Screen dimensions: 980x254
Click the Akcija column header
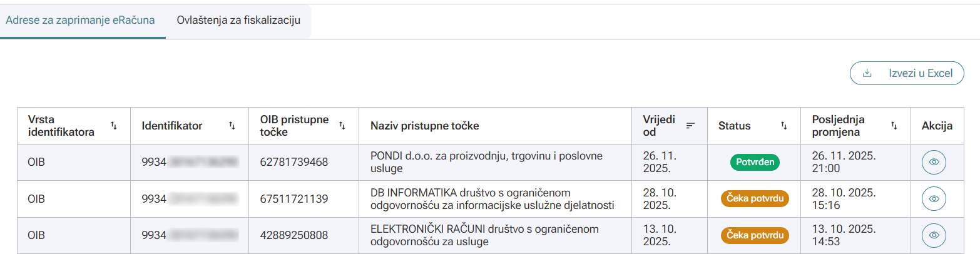937,126
